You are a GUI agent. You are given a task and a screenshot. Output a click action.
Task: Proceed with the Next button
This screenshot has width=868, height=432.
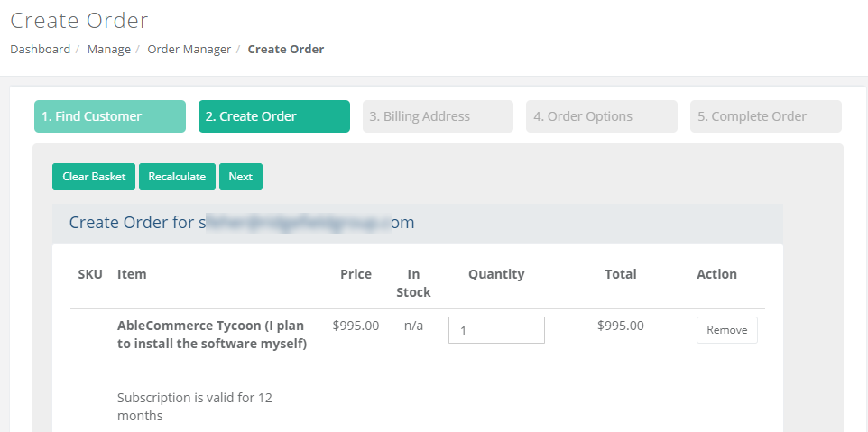(240, 177)
